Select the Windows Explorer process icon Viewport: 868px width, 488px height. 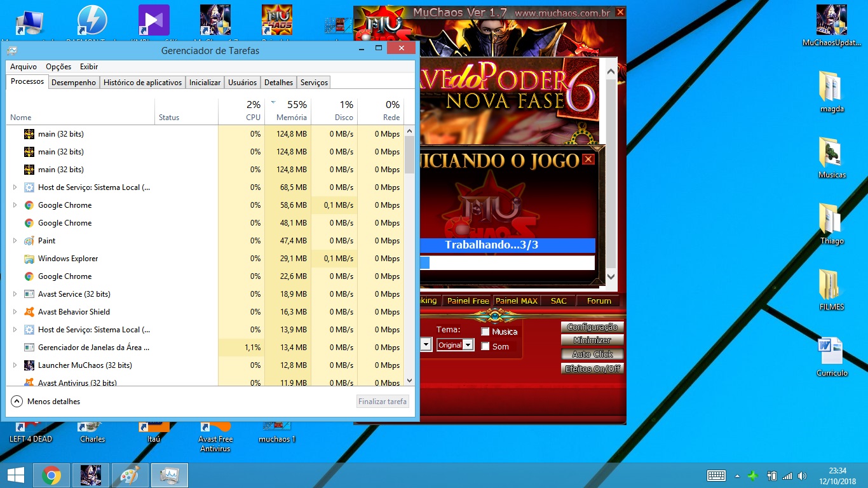[29, 259]
